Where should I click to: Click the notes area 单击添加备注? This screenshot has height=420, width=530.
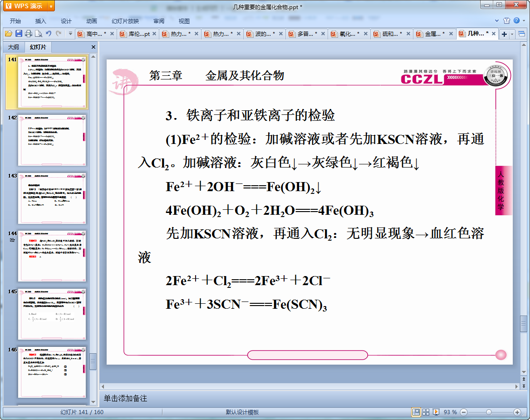coord(125,398)
